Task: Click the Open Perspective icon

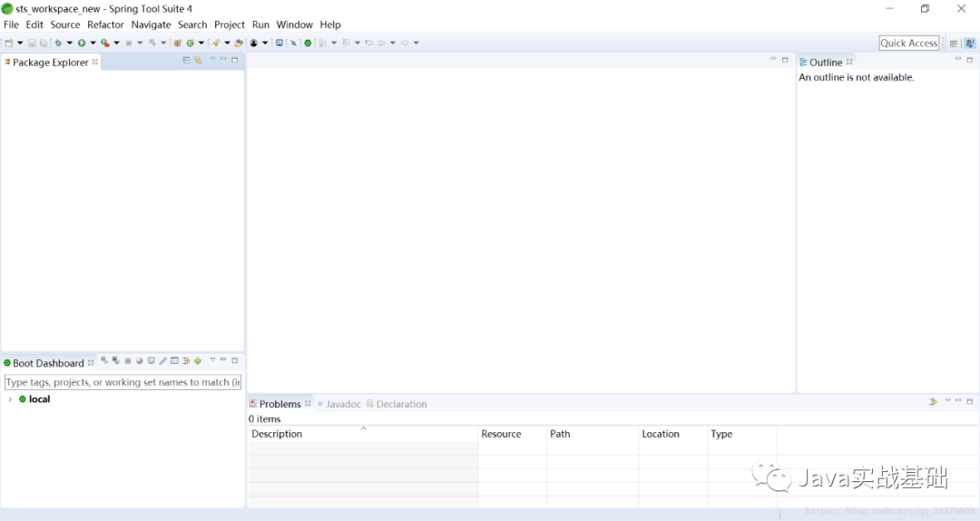Action: (x=954, y=44)
